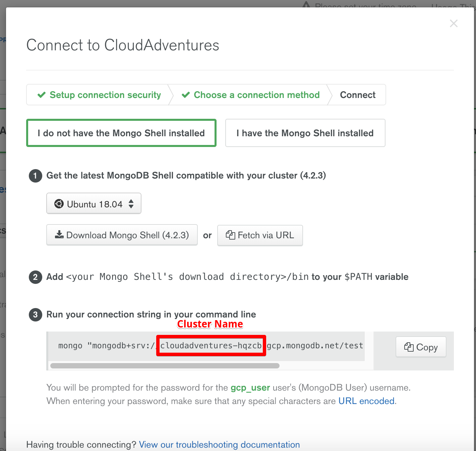Open the View our troubleshooting documentation link

[x=219, y=445]
